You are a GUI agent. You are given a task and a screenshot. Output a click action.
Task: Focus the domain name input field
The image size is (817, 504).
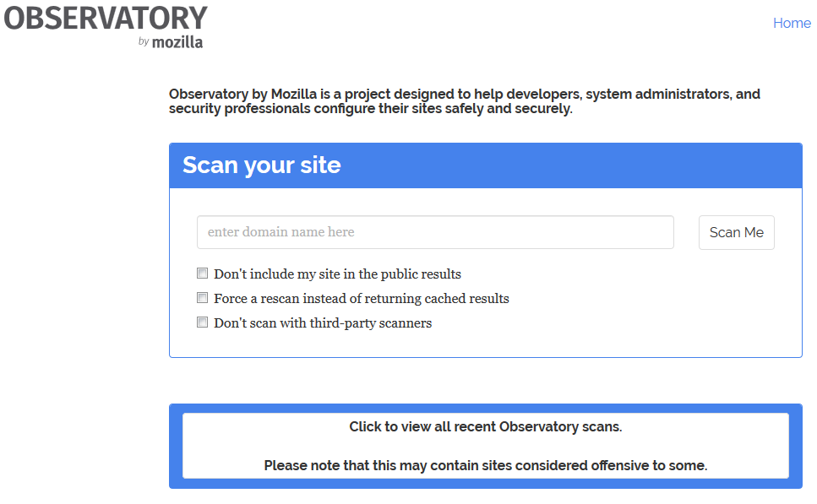(x=435, y=232)
